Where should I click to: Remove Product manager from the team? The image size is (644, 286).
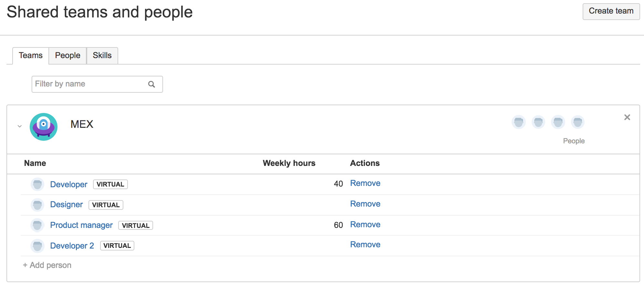tap(365, 225)
